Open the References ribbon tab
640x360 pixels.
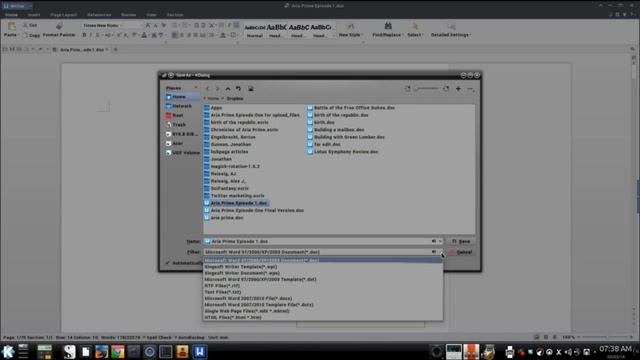point(99,15)
